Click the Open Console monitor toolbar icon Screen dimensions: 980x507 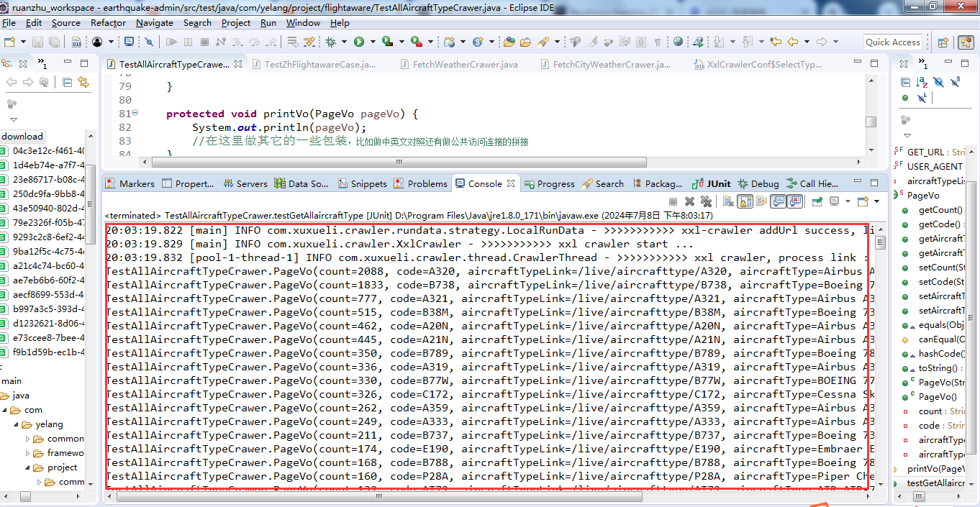point(129,42)
